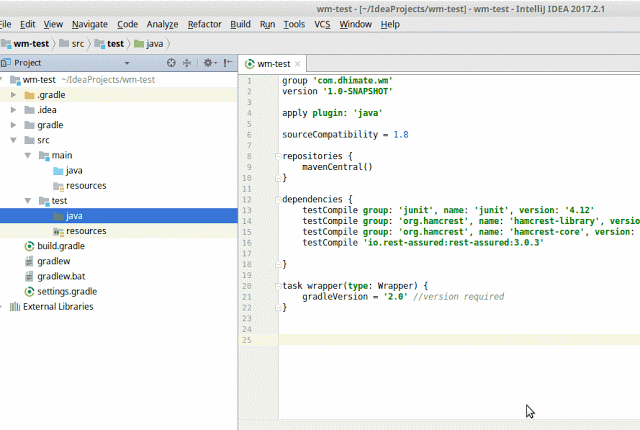Image resolution: width=640 pixels, height=430 pixels.
Task: Select settings.gradle in the project tree
Action: coord(67,291)
